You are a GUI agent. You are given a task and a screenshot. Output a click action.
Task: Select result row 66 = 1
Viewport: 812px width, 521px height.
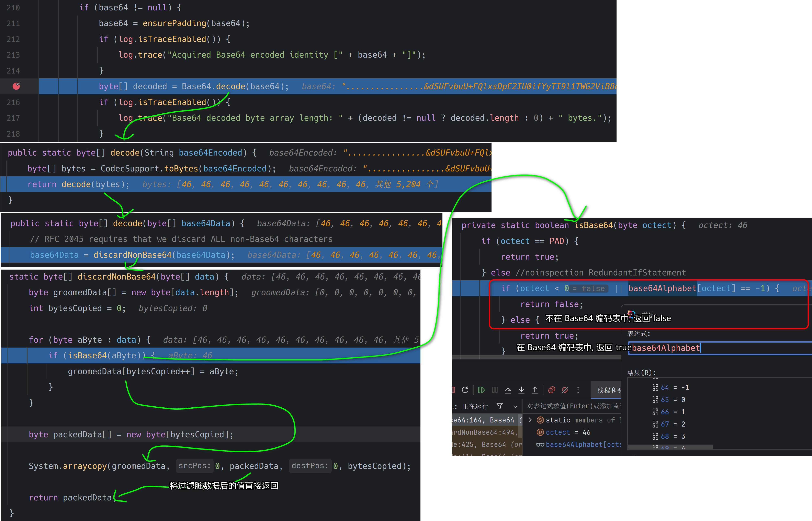click(719, 412)
